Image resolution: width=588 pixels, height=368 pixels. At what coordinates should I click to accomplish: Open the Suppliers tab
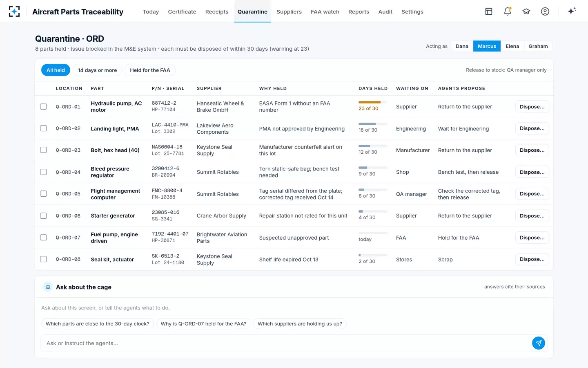point(289,12)
